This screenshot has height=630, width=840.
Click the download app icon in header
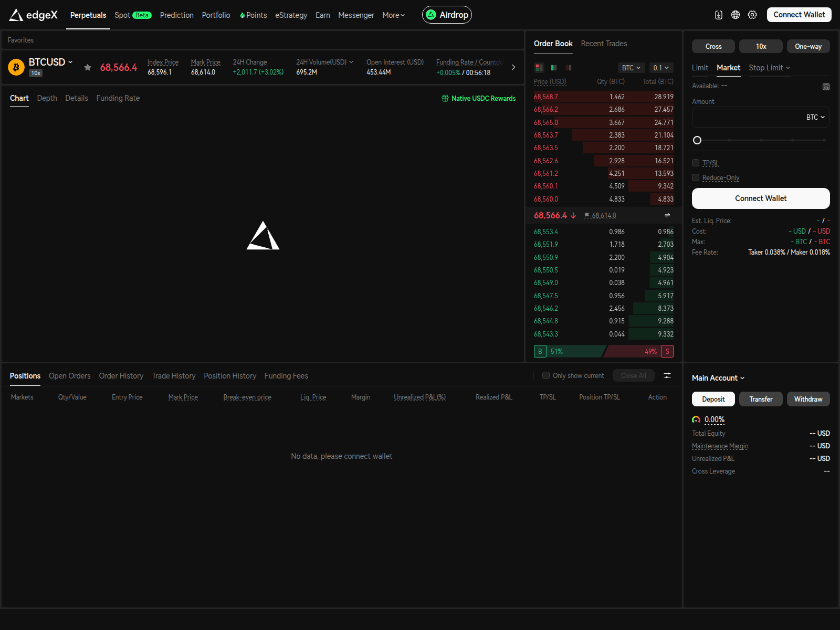719,15
